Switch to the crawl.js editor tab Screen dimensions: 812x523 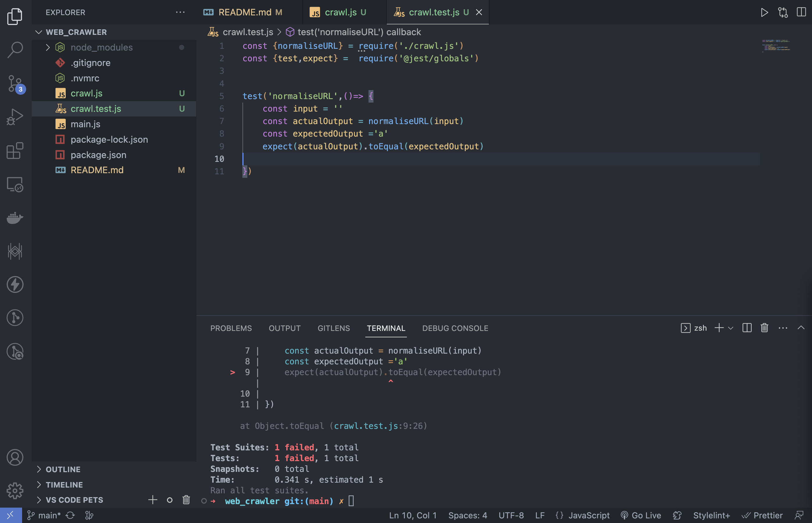(340, 12)
